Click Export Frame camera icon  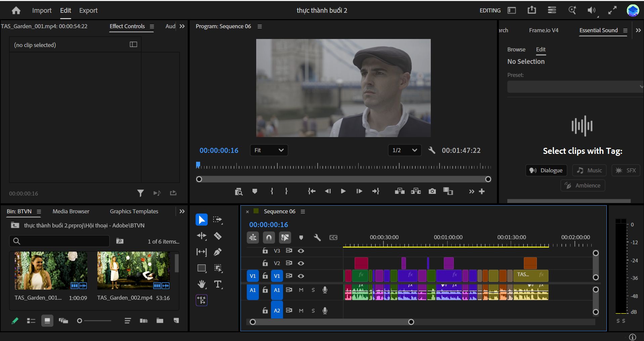pyautogui.click(x=432, y=191)
